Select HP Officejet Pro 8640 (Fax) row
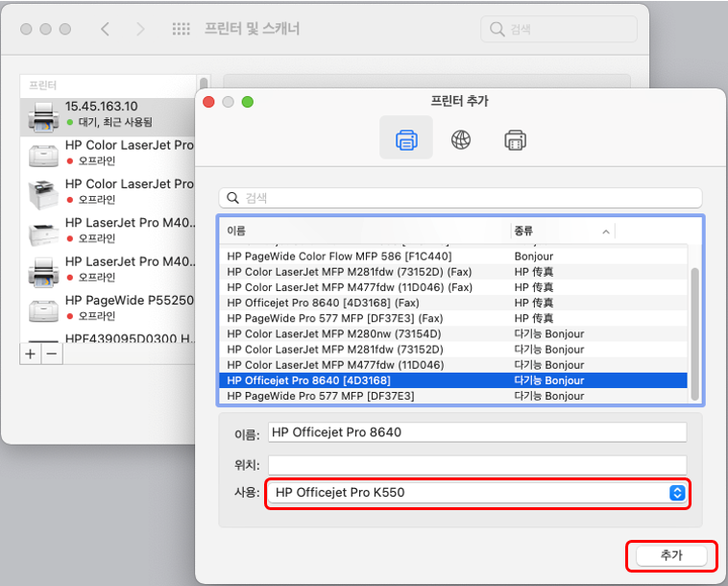728x586 pixels. click(x=453, y=303)
